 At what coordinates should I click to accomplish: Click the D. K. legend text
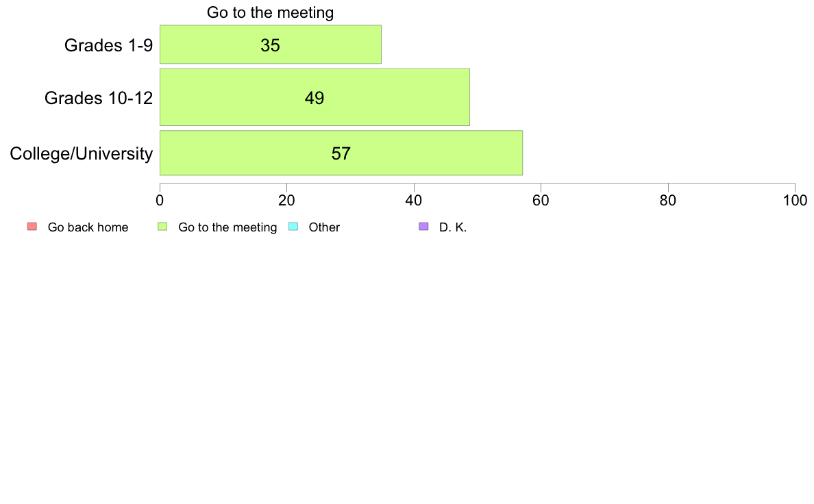click(x=453, y=227)
